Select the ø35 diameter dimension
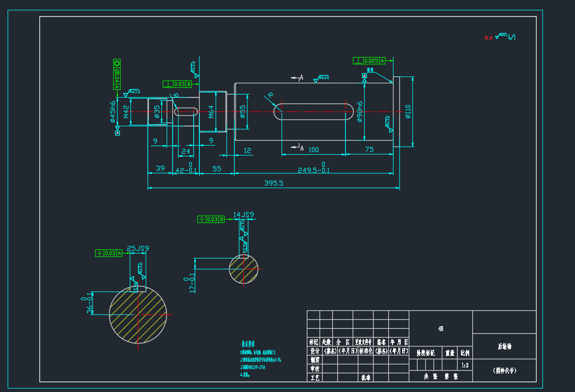575x392 pixels. pyautogui.click(x=157, y=112)
